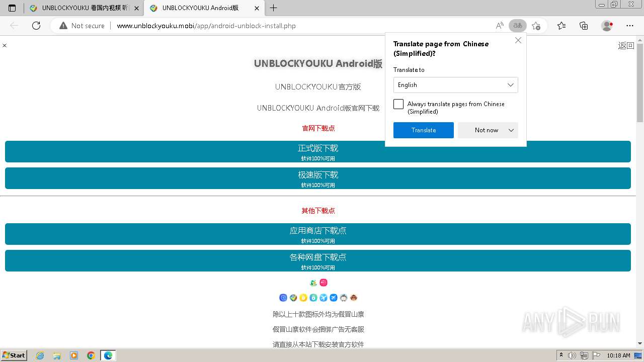The width and height of the screenshot is (644, 362).
Task: Open Chrome from taskbar
Action: [x=91, y=355]
